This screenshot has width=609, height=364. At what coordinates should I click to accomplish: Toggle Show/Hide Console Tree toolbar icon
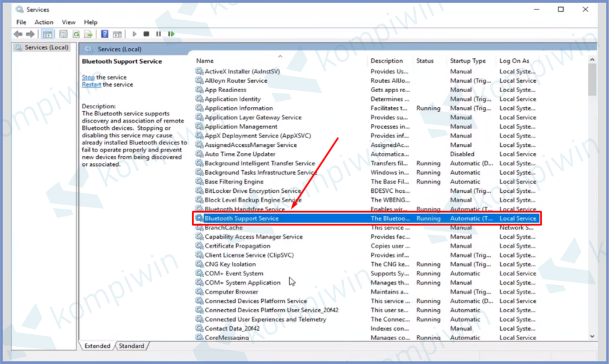coord(47,34)
